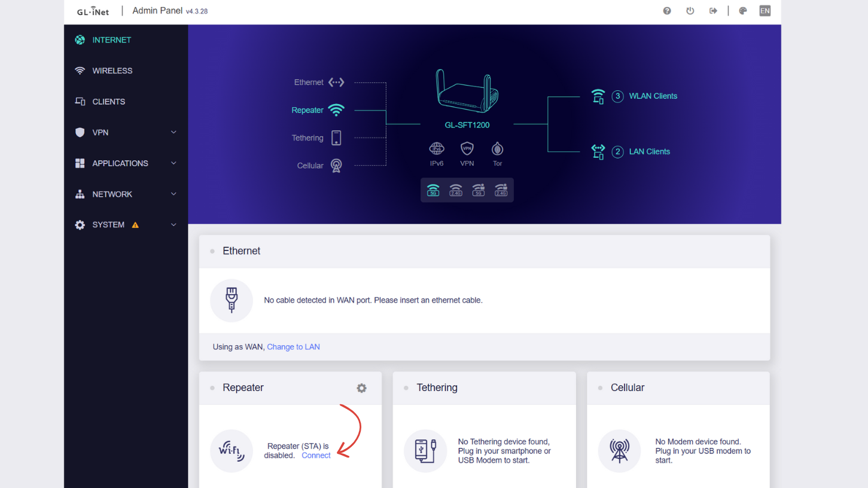
Task: Click the WLAN Clients device icon
Action: [x=598, y=96]
